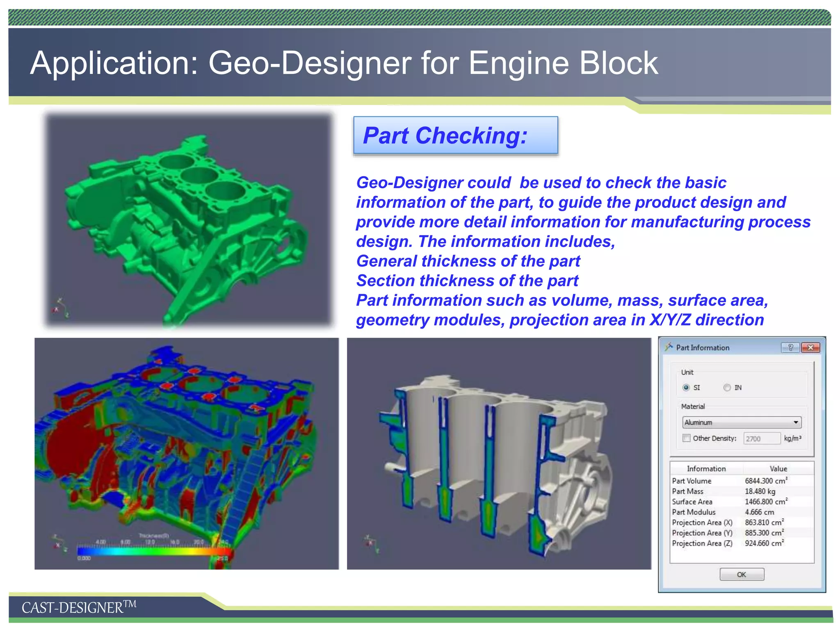The width and height of the screenshot is (840, 630).
Task: Select the Projection Area (Y) row
Action: (x=742, y=533)
